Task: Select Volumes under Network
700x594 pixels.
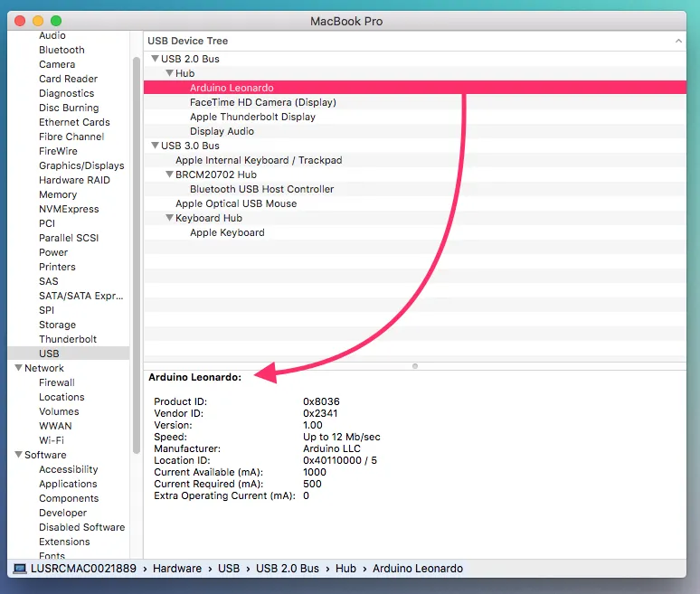Action: tap(59, 411)
